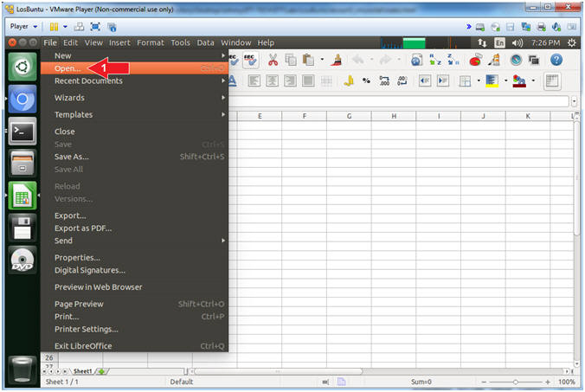585x392 pixels.
Task: Click the Borders icon
Action: tap(465, 81)
